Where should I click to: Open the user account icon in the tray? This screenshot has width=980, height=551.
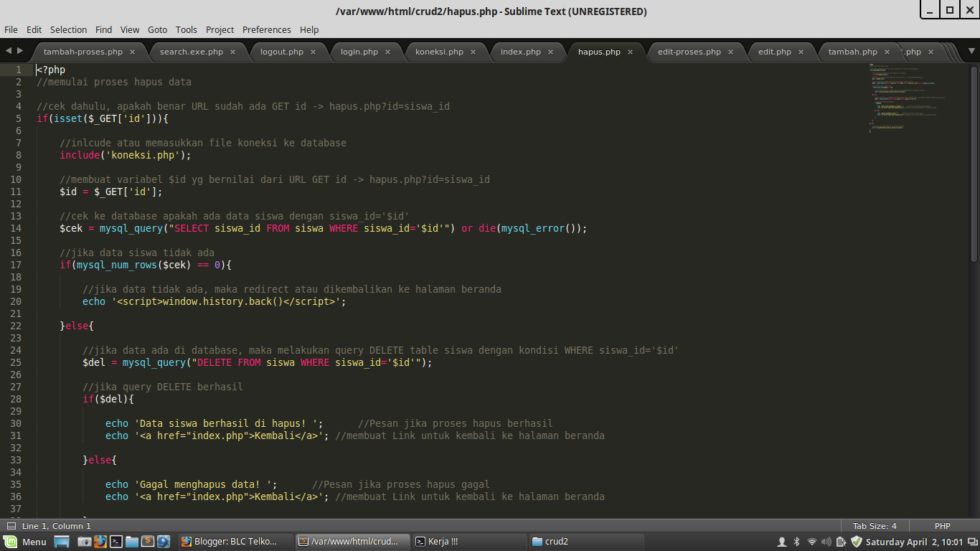coord(782,542)
